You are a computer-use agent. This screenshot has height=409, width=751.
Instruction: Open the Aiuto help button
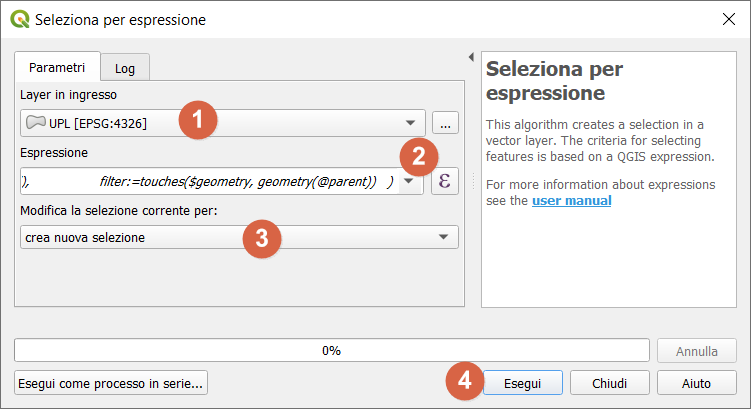click(696, 383)
